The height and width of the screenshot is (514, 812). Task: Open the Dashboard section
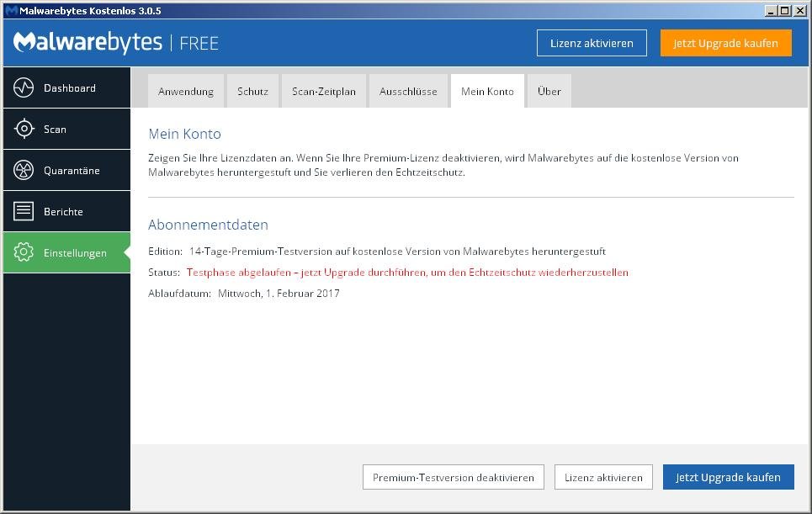[66, 88]
